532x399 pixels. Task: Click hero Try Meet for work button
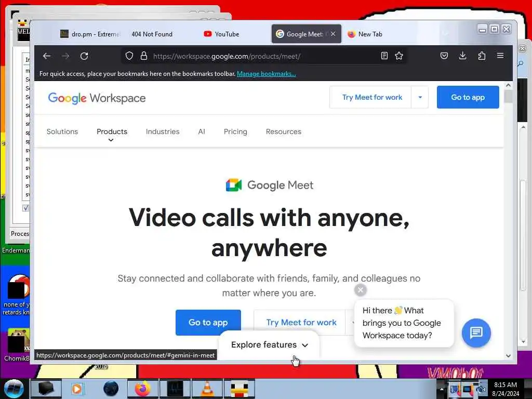click(301, 322)
